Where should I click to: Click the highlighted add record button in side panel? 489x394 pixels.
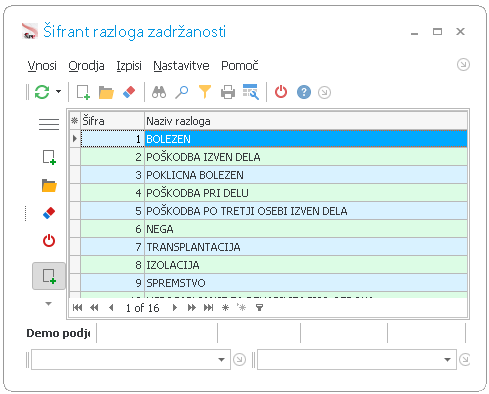coord(49,276)
